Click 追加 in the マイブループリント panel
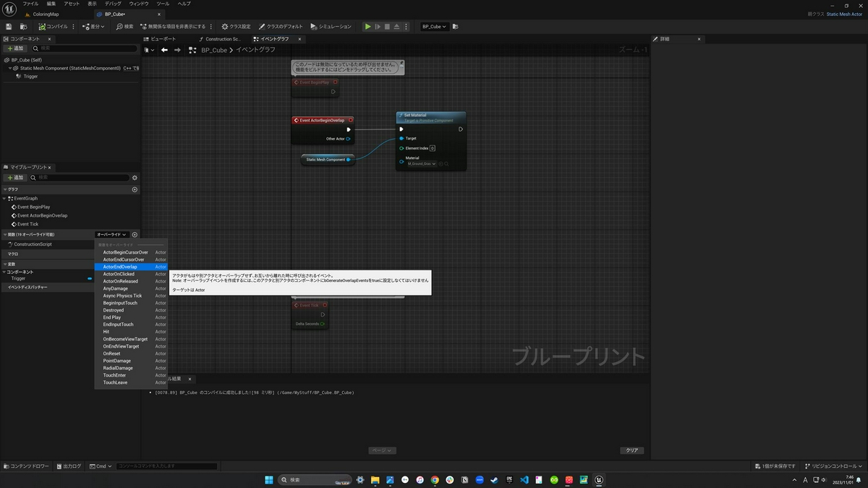868x488 pixels. (x=14, y=177)
